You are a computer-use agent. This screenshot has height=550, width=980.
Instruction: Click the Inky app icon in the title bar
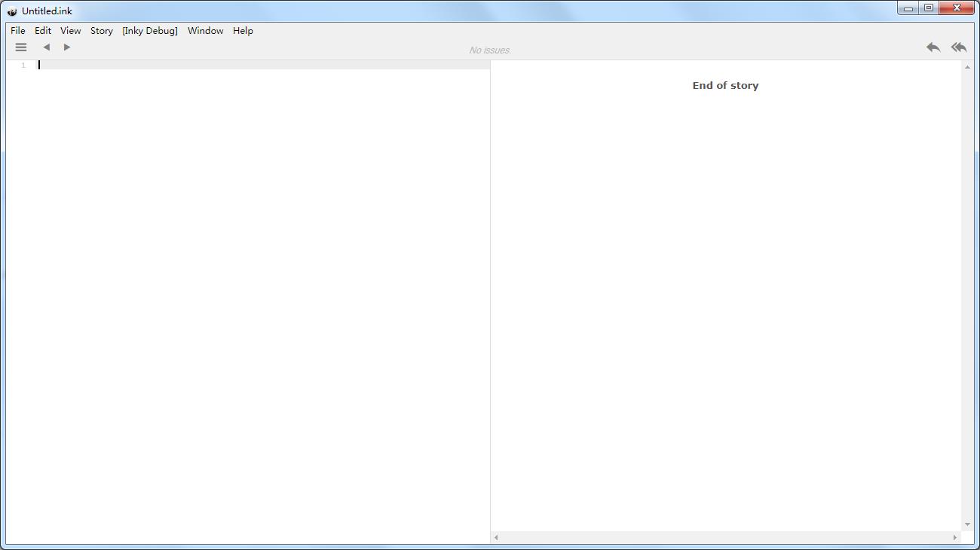(x=12, y=11)
